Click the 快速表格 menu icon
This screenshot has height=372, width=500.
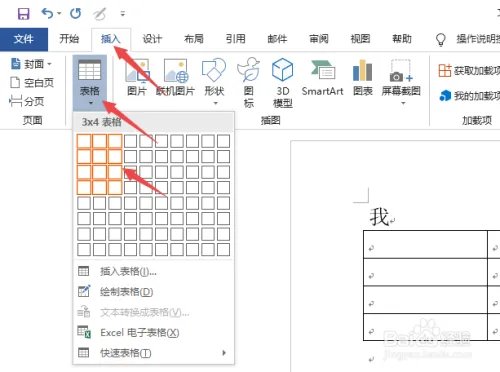[84, 353]
